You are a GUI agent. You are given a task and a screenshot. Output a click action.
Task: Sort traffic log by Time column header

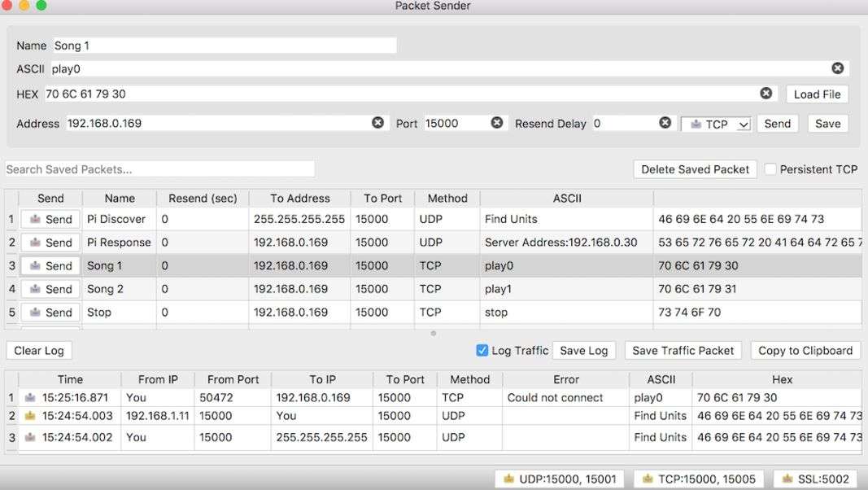click(70, 379)
